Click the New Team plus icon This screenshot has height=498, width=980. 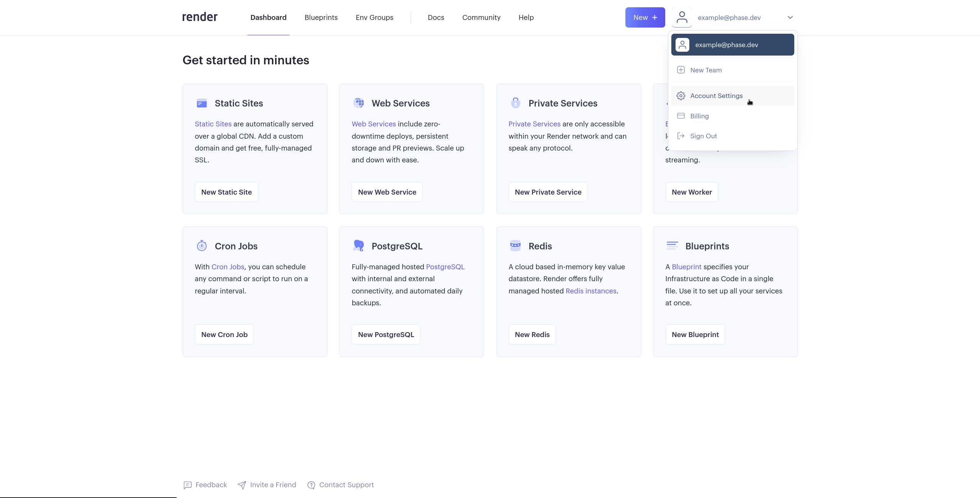coord(681,70)
